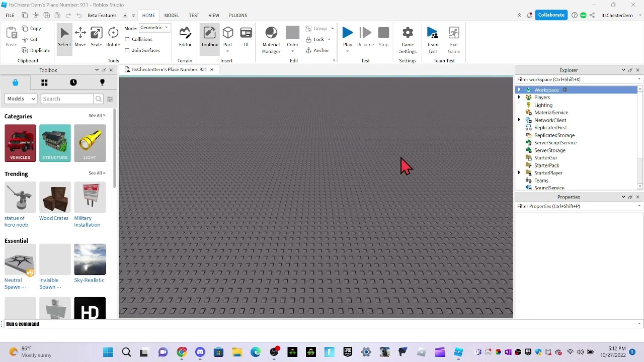This screenshot has width=644, height=362.
Task: Open the Toolbox Creations lightbulb tab
Action: (x=102, y=82)
